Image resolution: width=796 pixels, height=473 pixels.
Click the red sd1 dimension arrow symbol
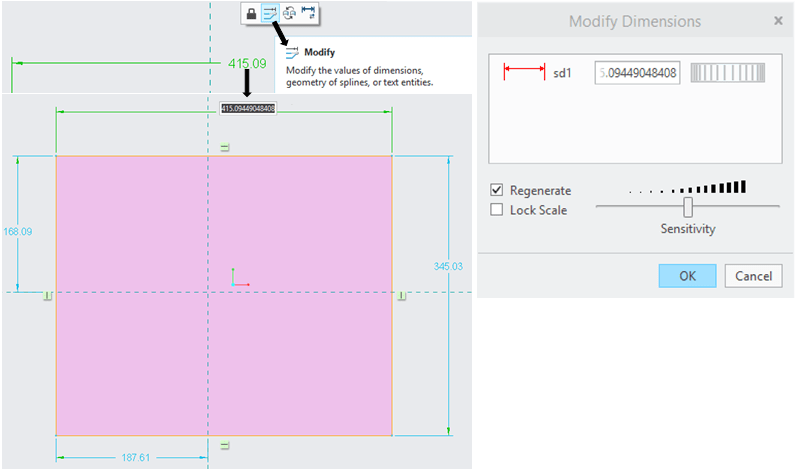tap(524, 72)
